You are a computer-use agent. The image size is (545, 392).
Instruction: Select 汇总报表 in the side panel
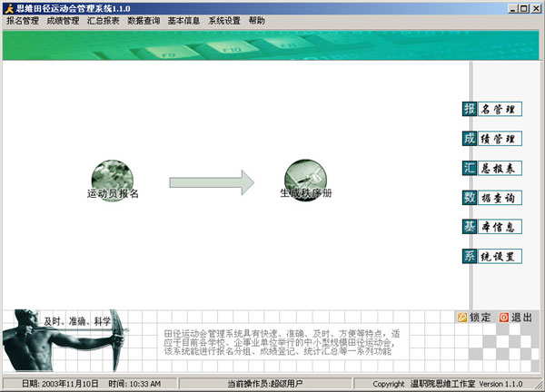pos(491,168)
